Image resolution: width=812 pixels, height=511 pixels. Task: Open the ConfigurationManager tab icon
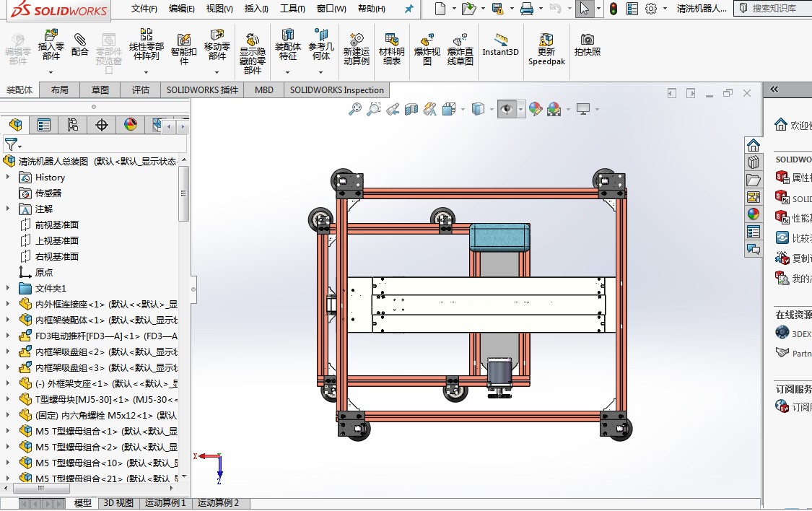click(72, 125)
